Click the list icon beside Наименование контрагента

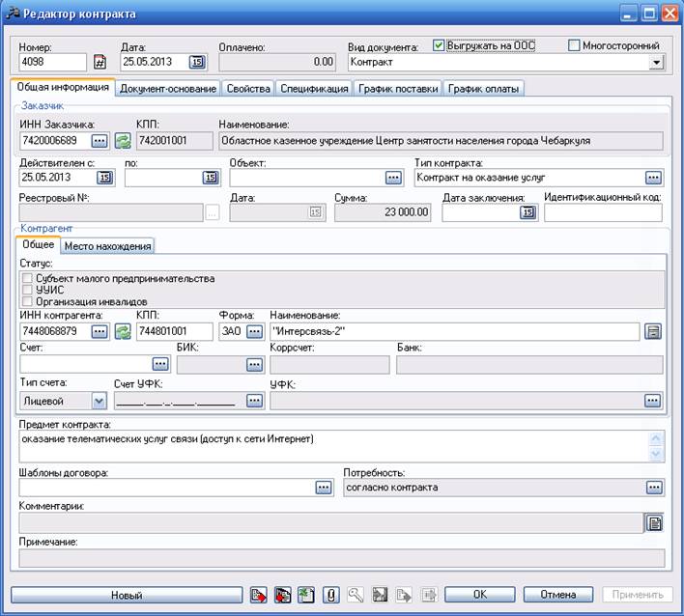click(654, 332)
